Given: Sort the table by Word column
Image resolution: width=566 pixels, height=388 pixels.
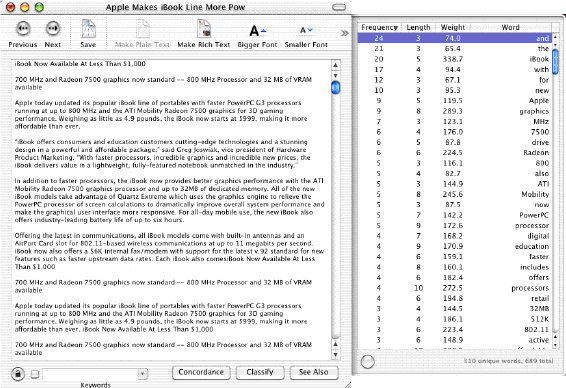Looking at the screenshot, I should 510,27.
